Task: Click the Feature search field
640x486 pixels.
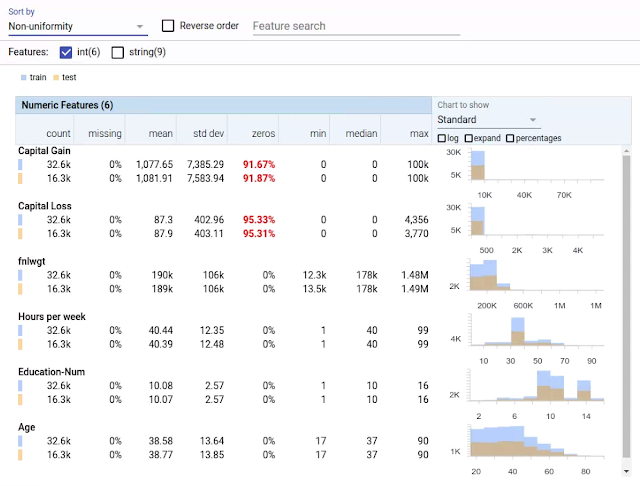Action: click(356, 26)
